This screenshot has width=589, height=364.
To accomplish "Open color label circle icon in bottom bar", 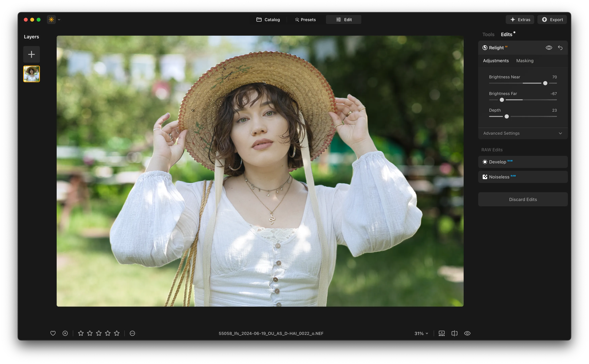I will point(132,333).
